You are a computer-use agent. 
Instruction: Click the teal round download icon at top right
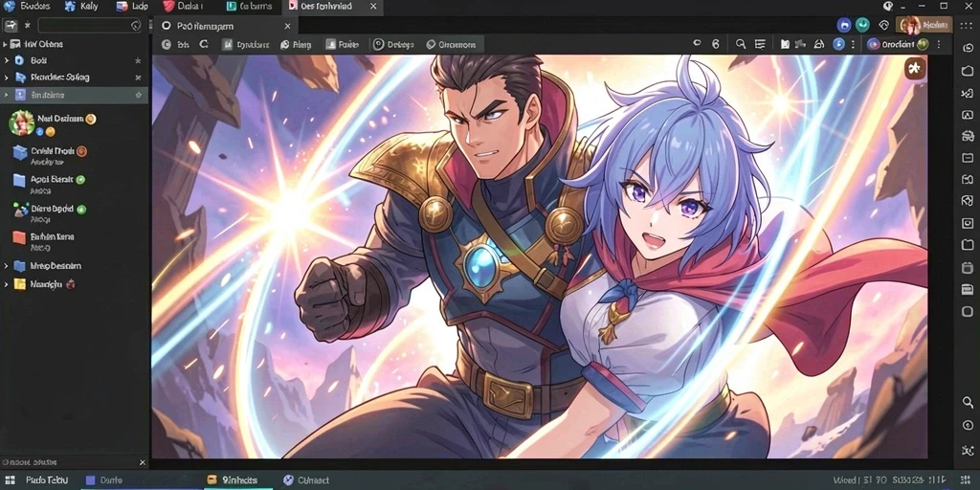[862, 25]
